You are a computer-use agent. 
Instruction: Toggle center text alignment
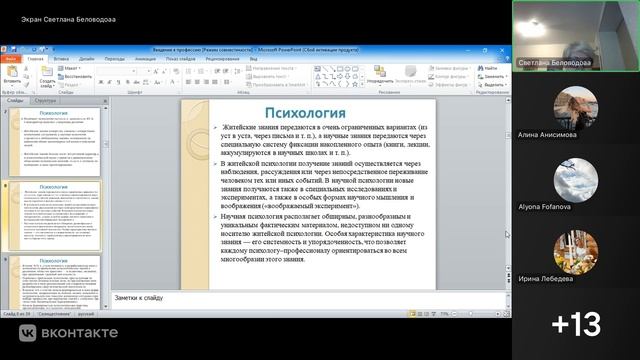[x=197, y=82]
